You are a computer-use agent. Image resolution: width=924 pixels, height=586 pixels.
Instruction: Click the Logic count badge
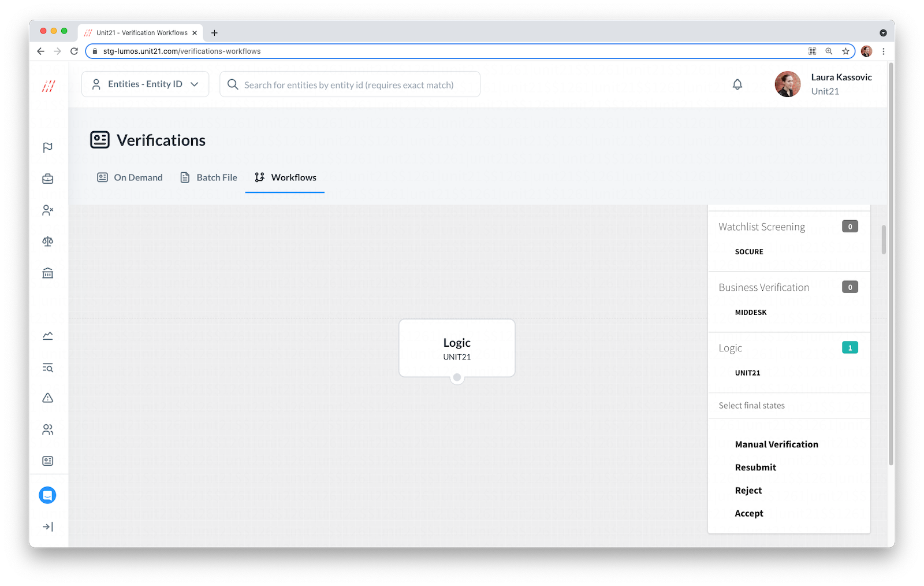(x=850, y=348)
